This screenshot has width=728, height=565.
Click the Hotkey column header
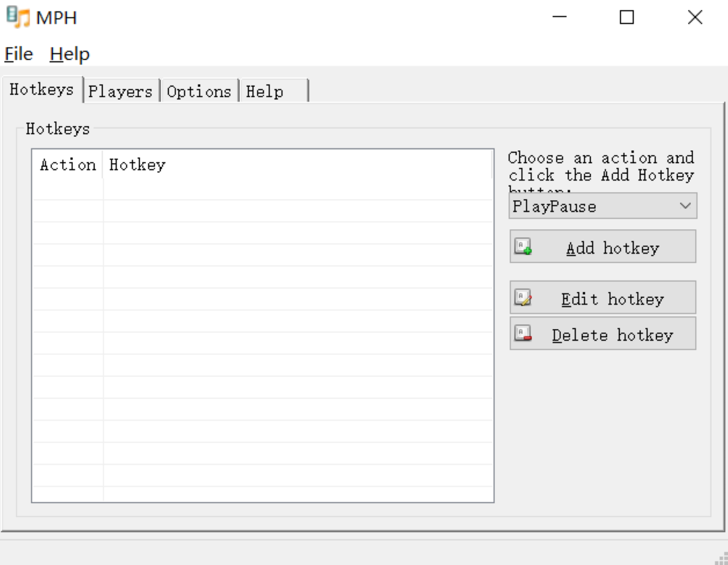click(x=297, y=165)
